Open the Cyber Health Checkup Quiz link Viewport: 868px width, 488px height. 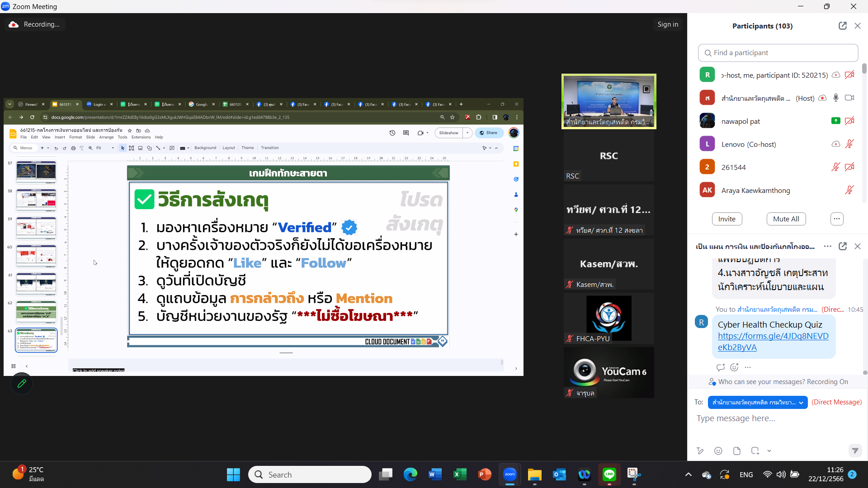[773, 342]
